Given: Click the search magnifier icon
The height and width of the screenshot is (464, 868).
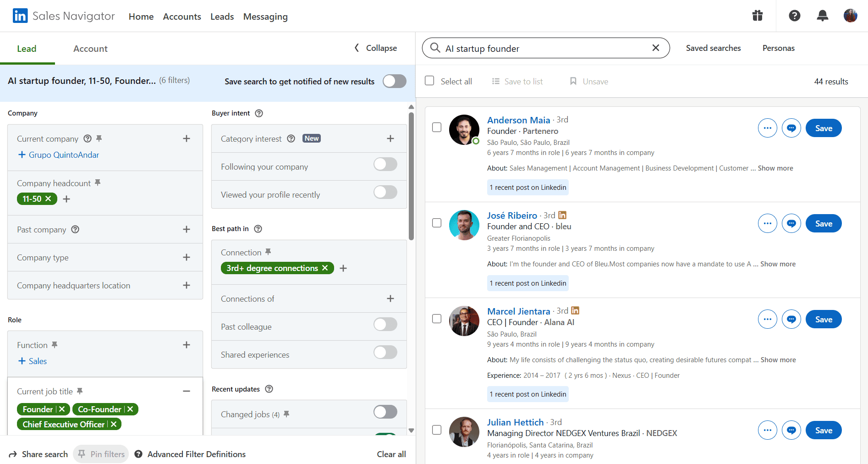Looking at the screenshot, I should [435, 48].
